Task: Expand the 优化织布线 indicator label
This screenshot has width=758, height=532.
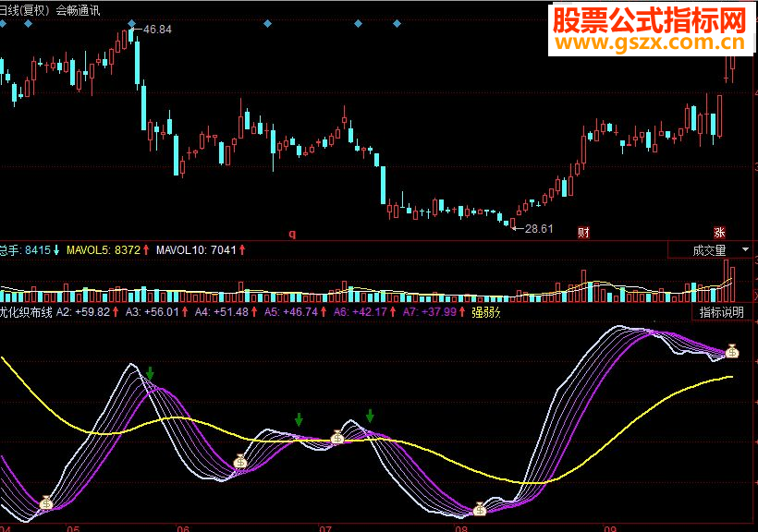Action: [x=25, y=312]
